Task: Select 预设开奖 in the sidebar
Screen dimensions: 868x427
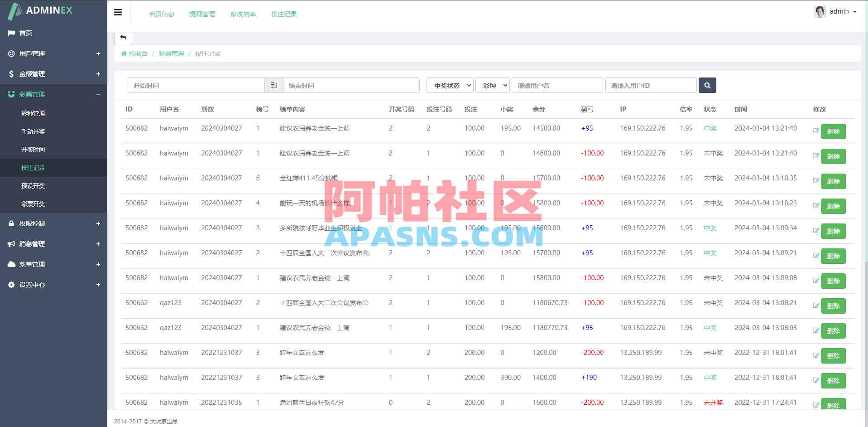Action: pyautogui.click(x=34, y=185)
